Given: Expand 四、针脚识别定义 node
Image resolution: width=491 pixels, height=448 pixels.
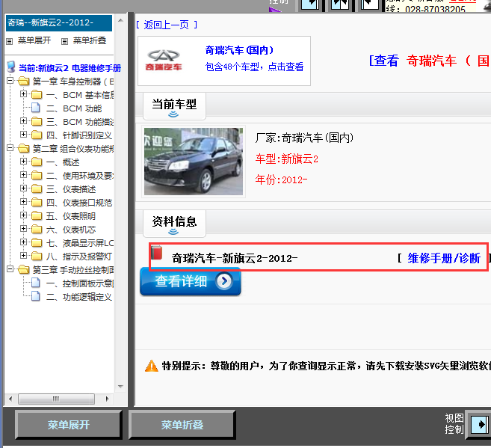Looking at the screenshot, I should [23, 134].
